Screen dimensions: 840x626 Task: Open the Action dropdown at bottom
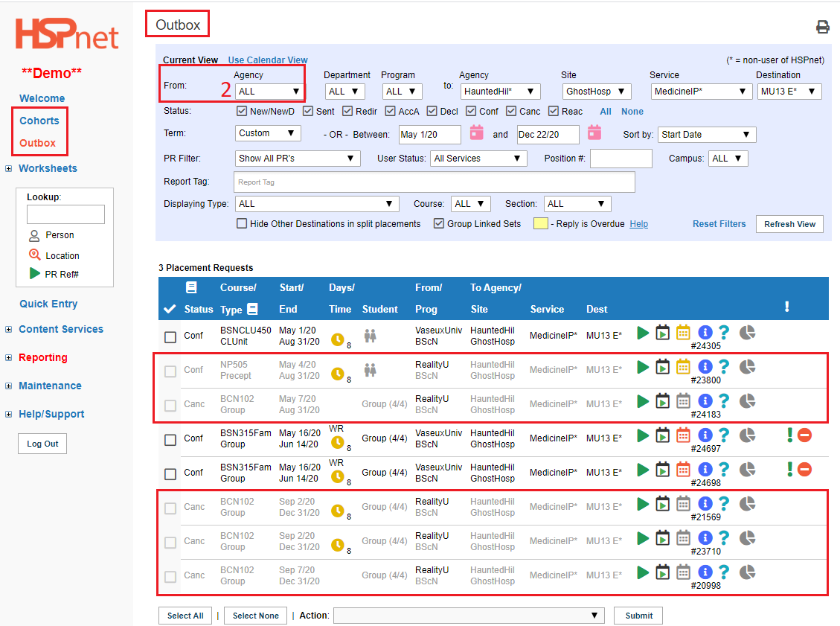(469, 616)
